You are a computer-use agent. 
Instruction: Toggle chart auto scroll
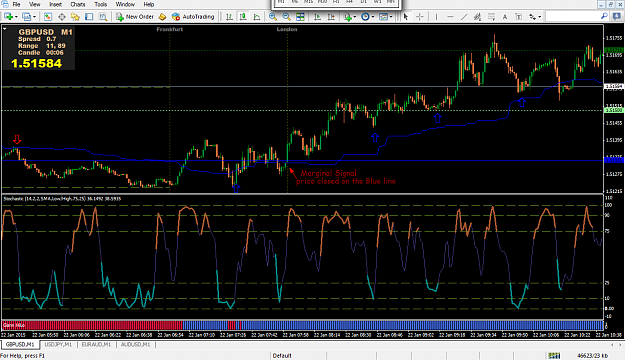click(317, 17)
